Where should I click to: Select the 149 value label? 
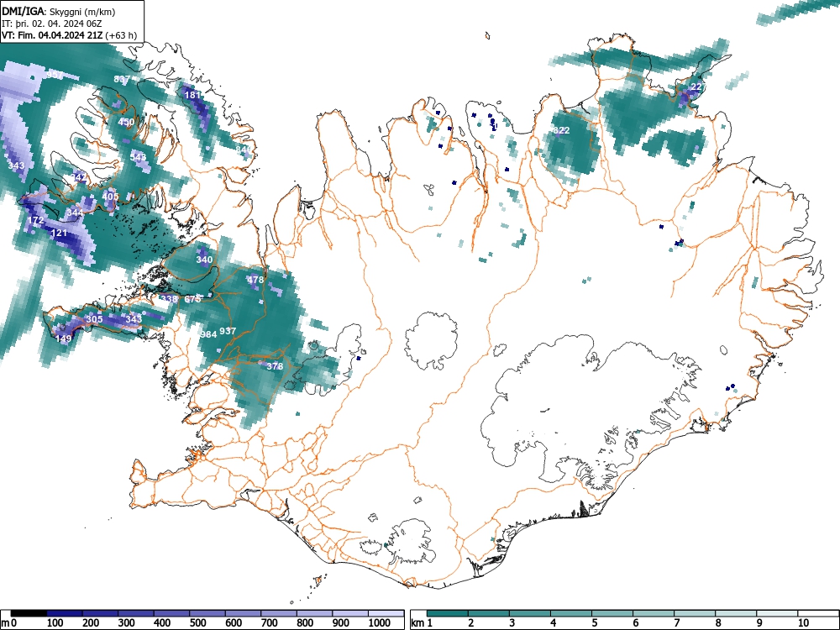point(63,338)
